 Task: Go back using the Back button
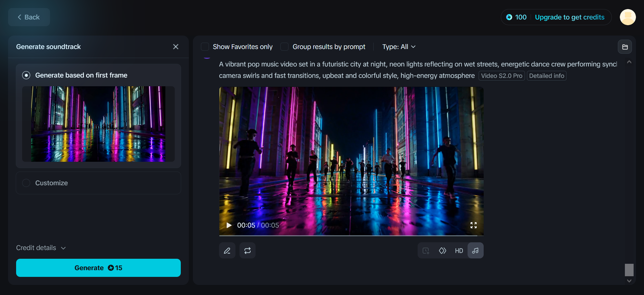coord(29,17)
